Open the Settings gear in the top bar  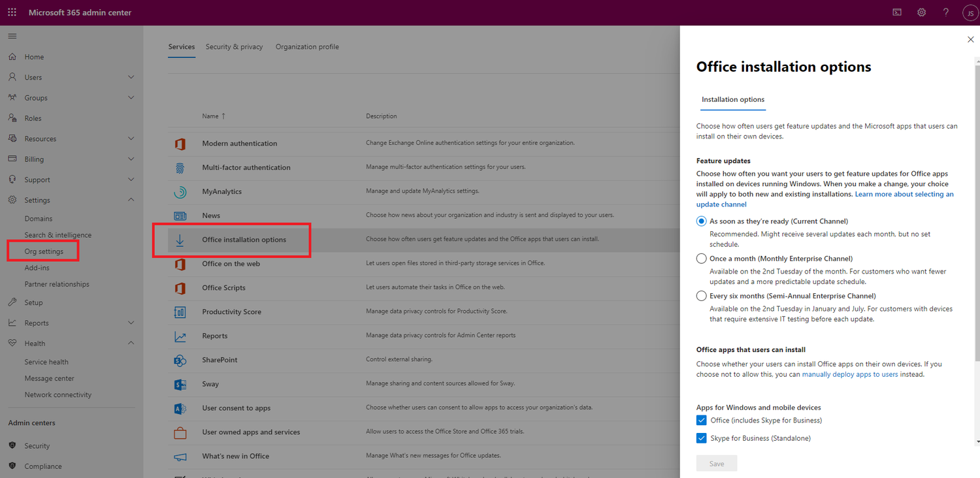pos(921,12)
